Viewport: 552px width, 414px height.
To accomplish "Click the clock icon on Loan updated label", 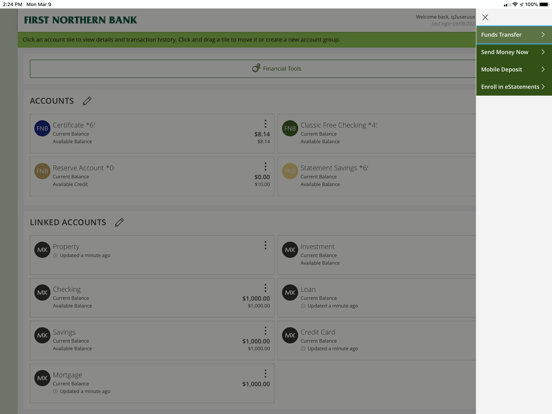I will click(x=303, y=306).
